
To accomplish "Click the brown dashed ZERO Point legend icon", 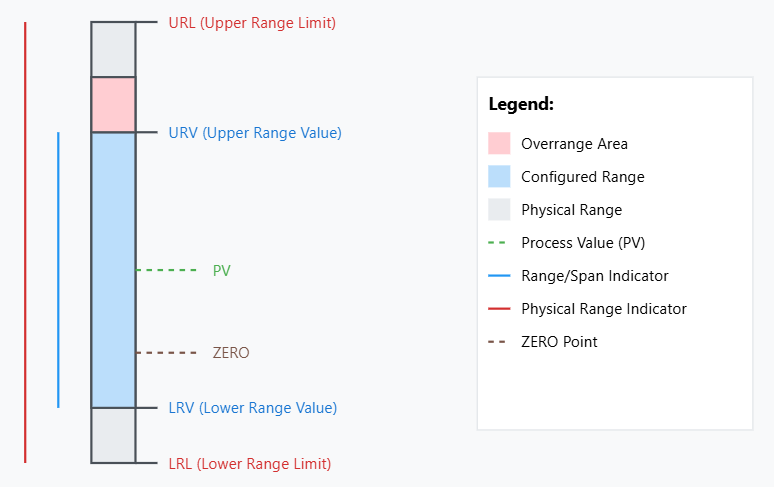I will 499,342.
